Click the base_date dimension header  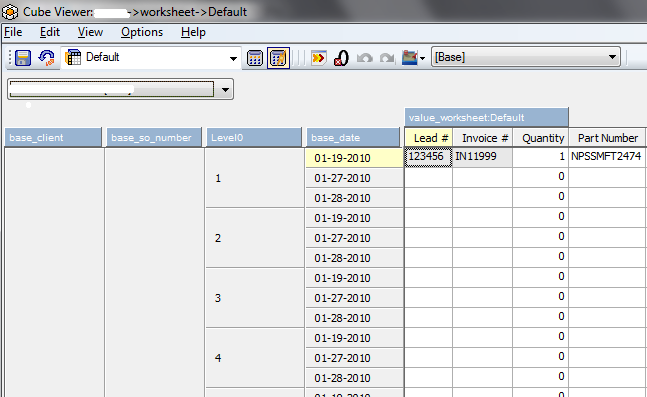pyautogui.click(x=353, y=137)
